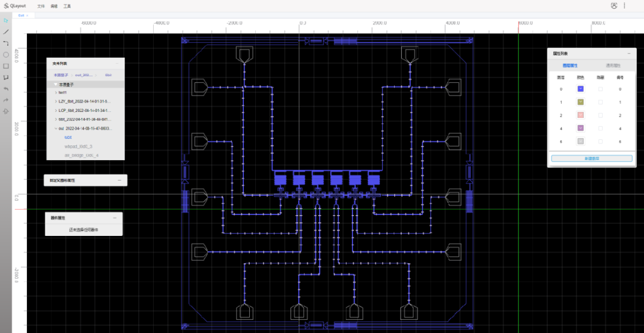Choose the bent path routing tool
Viewport: 644px width, 333px height.
pyautogui.click(x=6, y=43)
